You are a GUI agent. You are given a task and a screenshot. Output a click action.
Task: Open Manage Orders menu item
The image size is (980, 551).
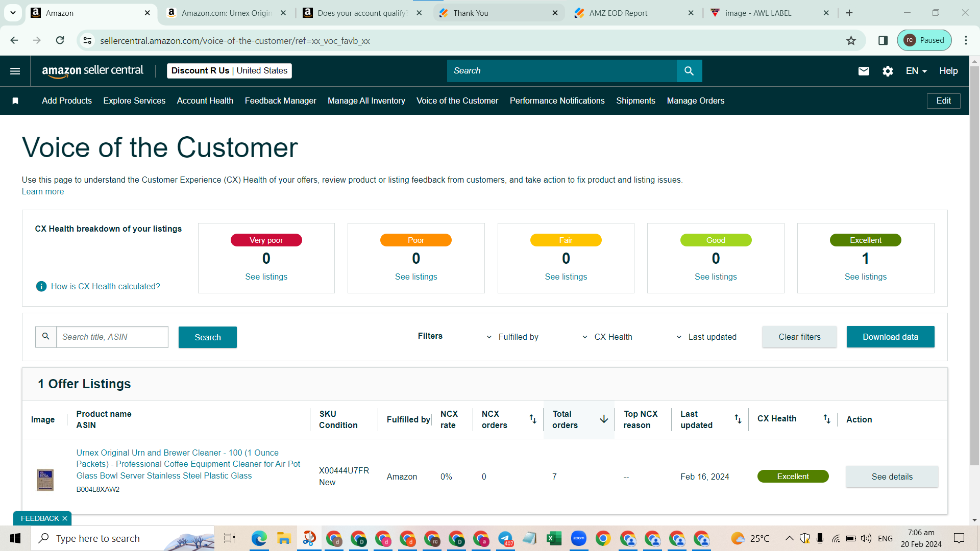(x=696, y=101)
